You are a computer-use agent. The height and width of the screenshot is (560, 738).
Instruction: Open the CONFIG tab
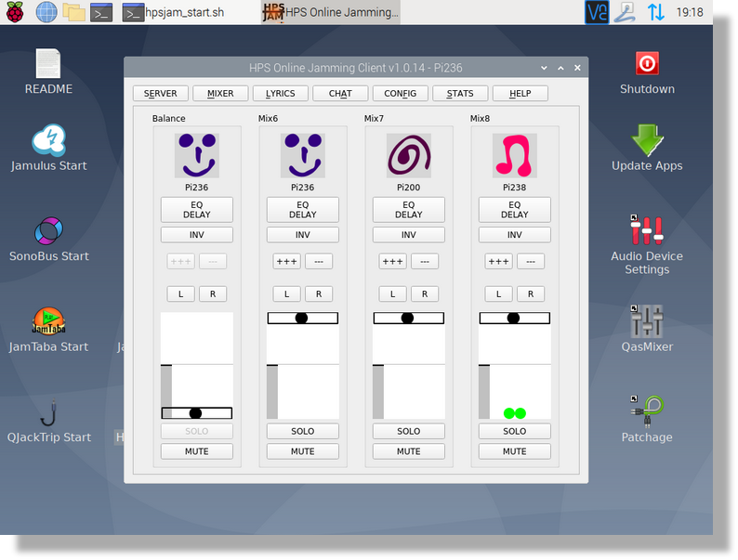(400, 93)
